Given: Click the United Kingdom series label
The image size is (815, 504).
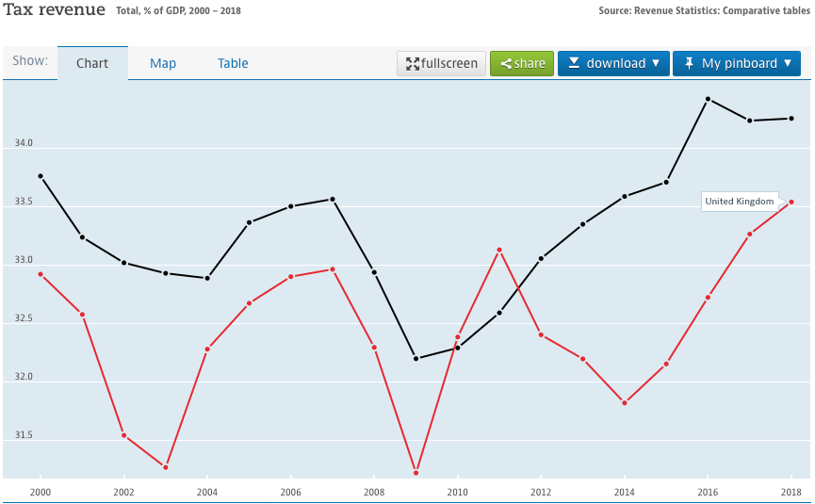Looking at the screenshot, I should pyautogui.click(x=740, y=202).
